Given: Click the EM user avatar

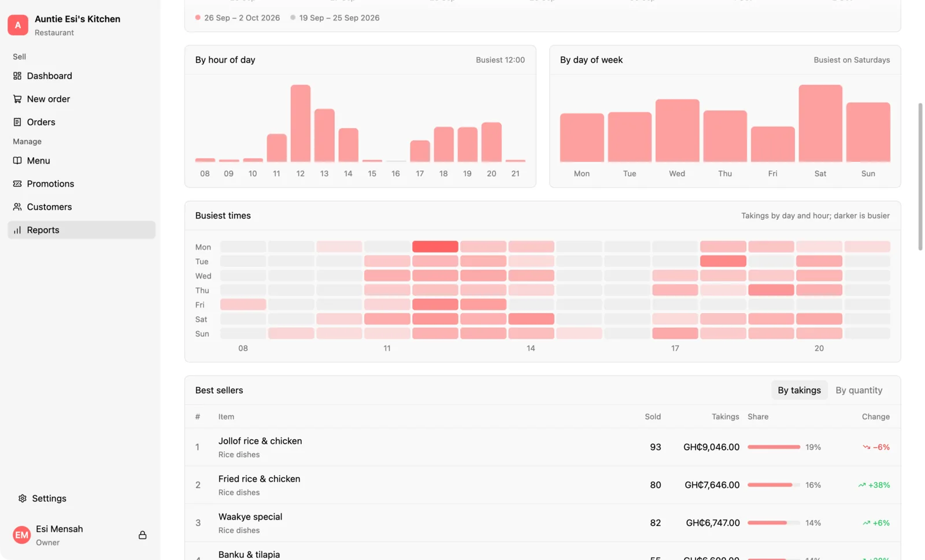Looking at the screenshot, I should click(21, 535).
